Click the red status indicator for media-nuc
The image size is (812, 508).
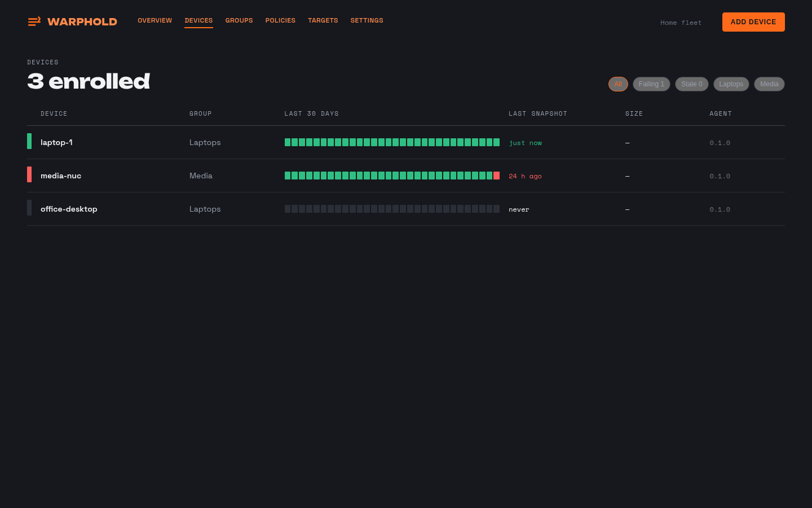pyautogui.click(x=29, y=174)
